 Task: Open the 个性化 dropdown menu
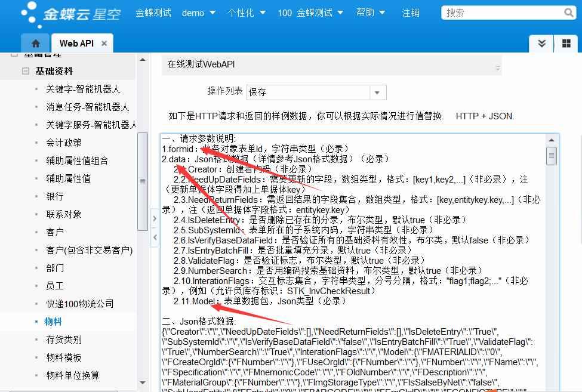pyautogui.click(x=245, y=12)
